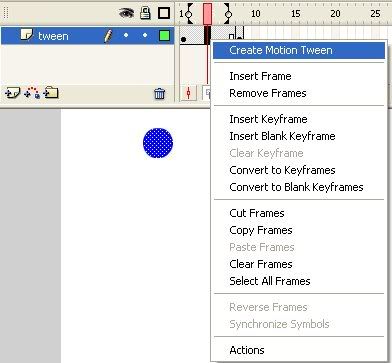Click Center Frame button below timeline
The width and height of the screenshot is (392, 363).
(x=188, y=93)
